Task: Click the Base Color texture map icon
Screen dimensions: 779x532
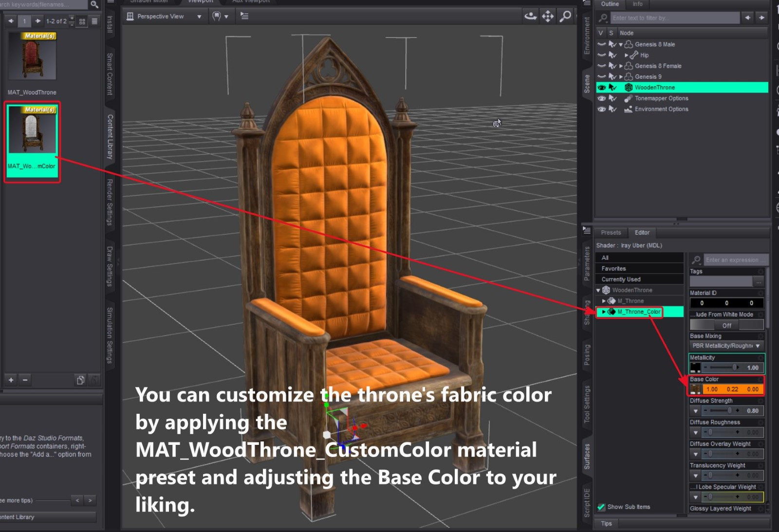Action: coord(695,389)
